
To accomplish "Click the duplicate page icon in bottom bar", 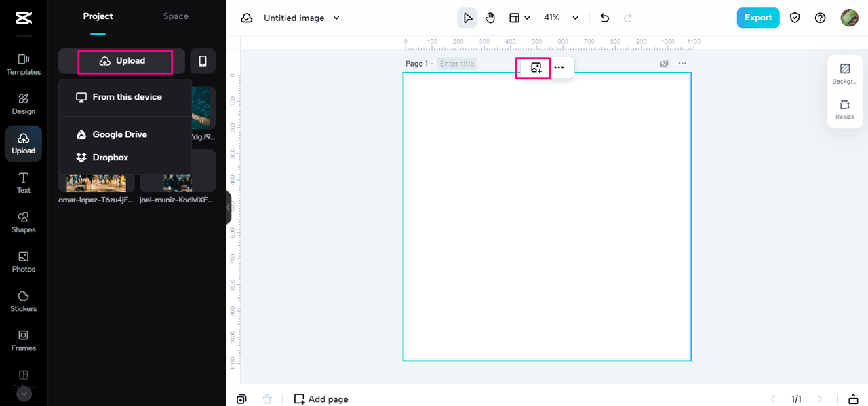I will pyautogui.click(x=241, y=399).
